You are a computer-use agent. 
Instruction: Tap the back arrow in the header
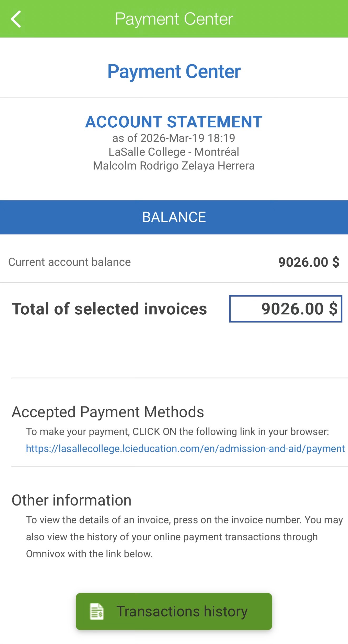(x=16, y=19)
